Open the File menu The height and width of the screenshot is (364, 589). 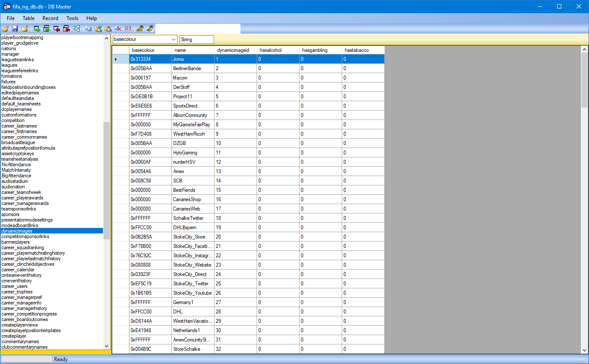[11, 18]
